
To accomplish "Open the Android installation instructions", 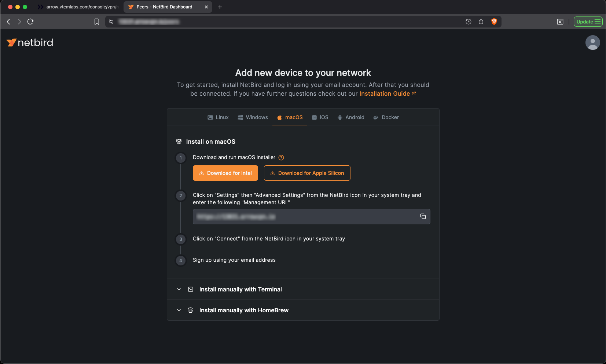I will coord(350,117).
